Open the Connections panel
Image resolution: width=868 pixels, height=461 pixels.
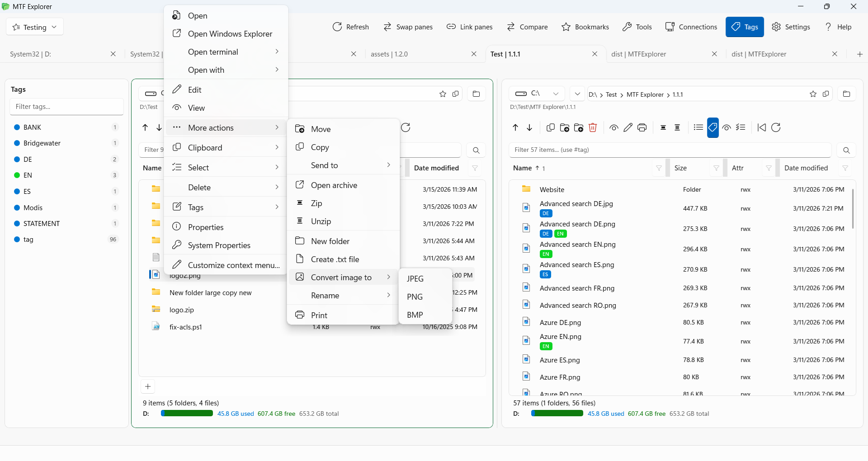pos(691,27)
